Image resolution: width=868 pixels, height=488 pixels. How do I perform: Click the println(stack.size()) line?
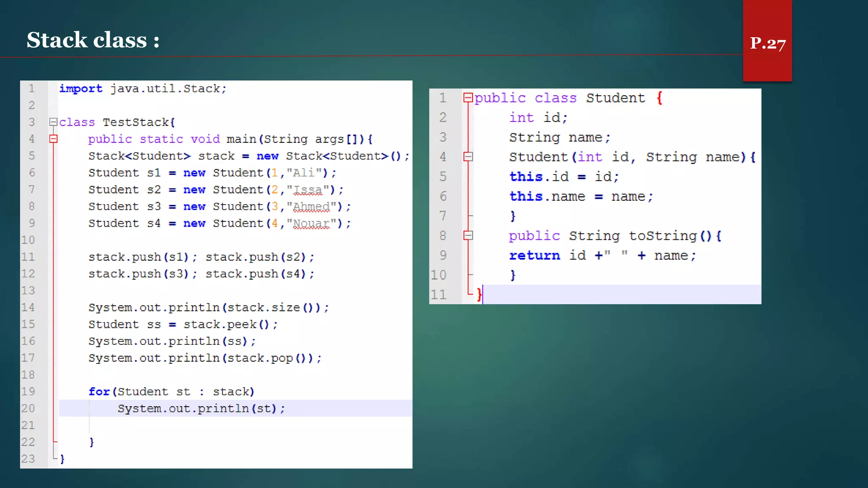click(x=209, y=308)
